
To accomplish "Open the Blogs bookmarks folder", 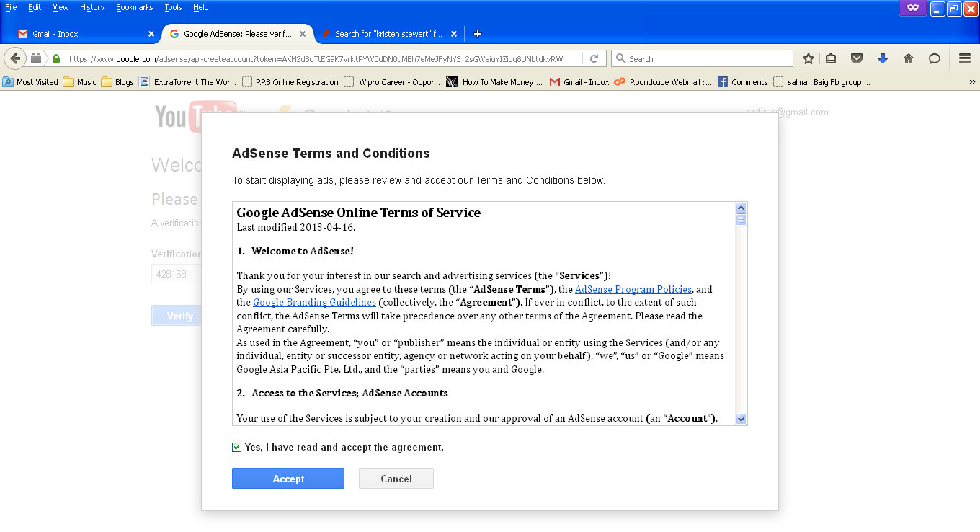I will 117,82.
